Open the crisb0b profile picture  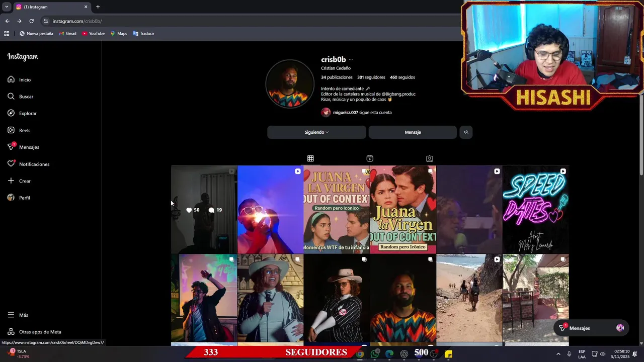290,84
